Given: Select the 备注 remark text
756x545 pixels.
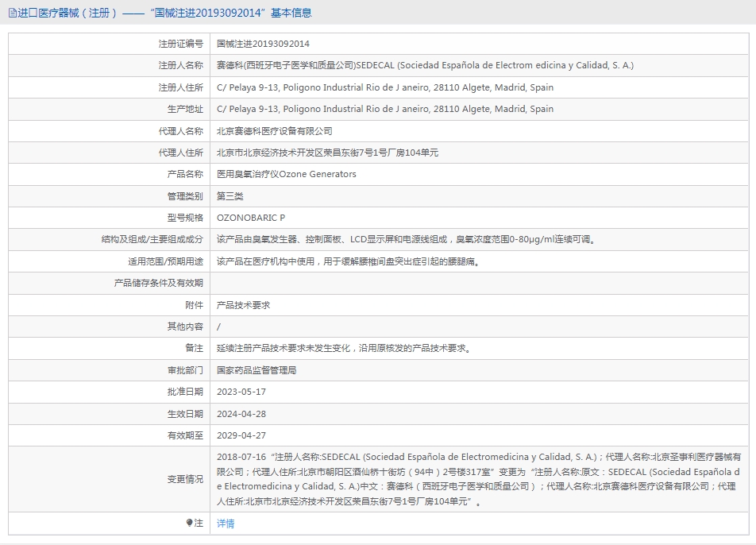Looking at the screenshot, I should [345, 348].
